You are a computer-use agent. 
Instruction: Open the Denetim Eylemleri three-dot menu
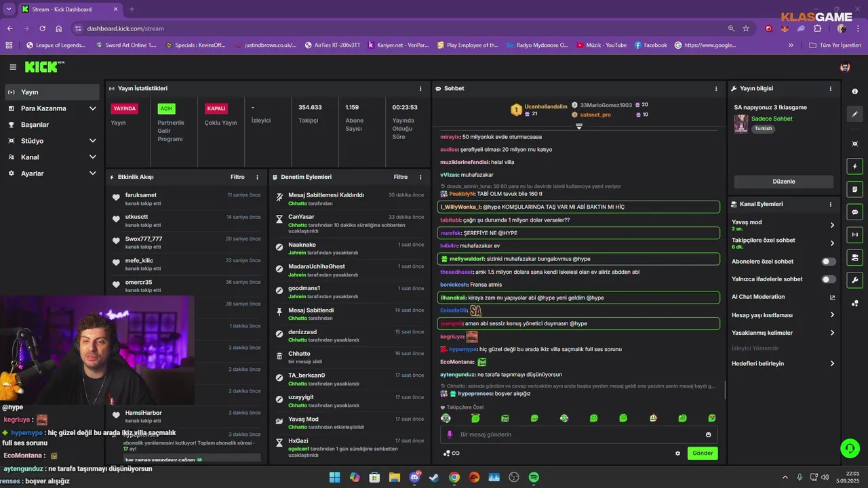click(420, 177)
